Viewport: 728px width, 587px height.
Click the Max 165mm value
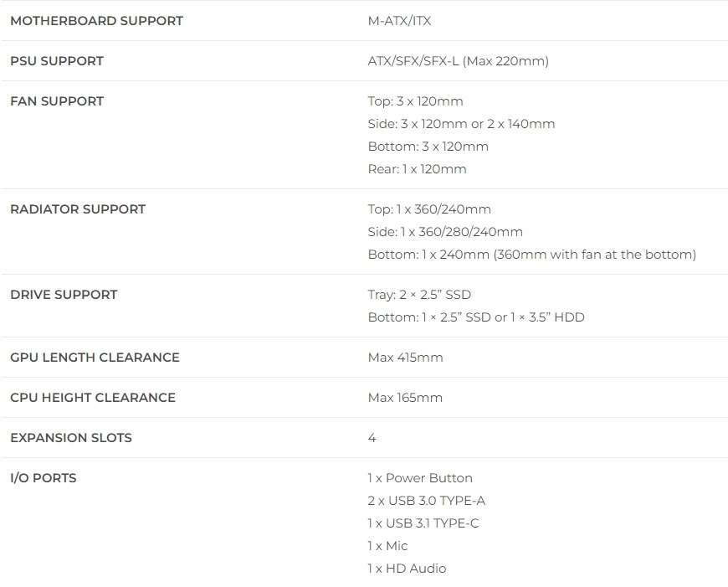coord(405,398)
